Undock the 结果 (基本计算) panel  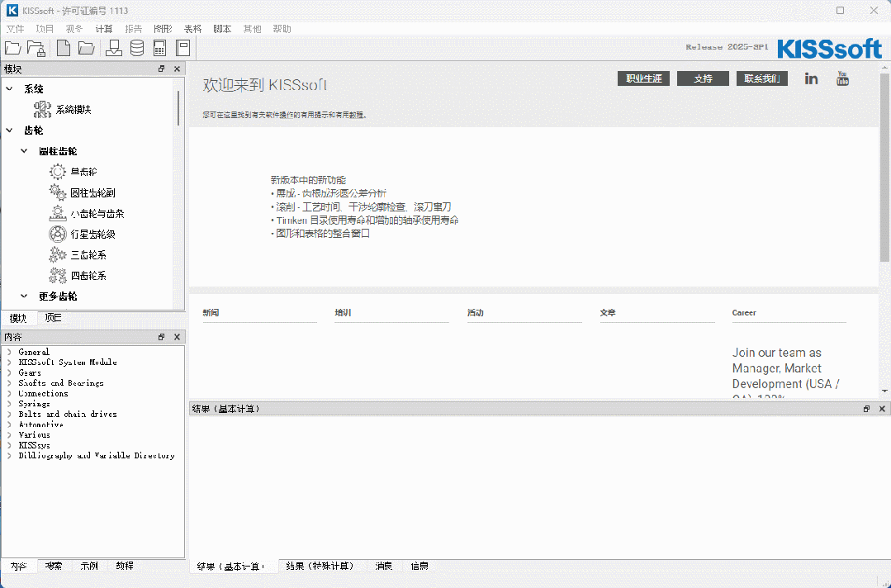coord(866,409)
